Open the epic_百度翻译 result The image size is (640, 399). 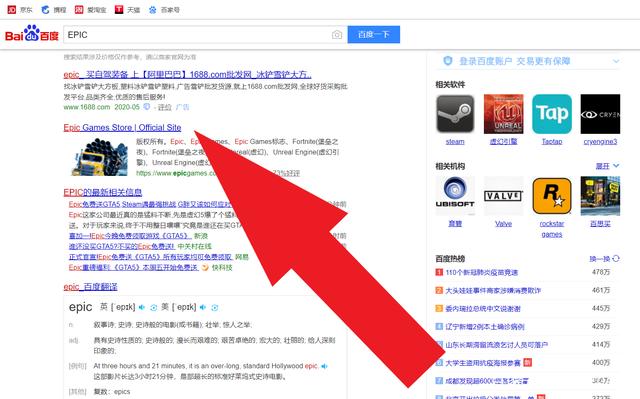point(90,287)
